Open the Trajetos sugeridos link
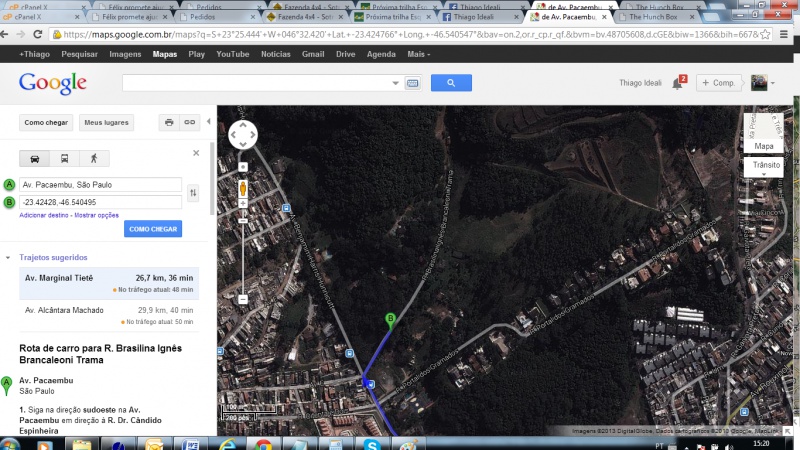Image resolution: width=800 pixels, height=450 pixels. (53, 258)
